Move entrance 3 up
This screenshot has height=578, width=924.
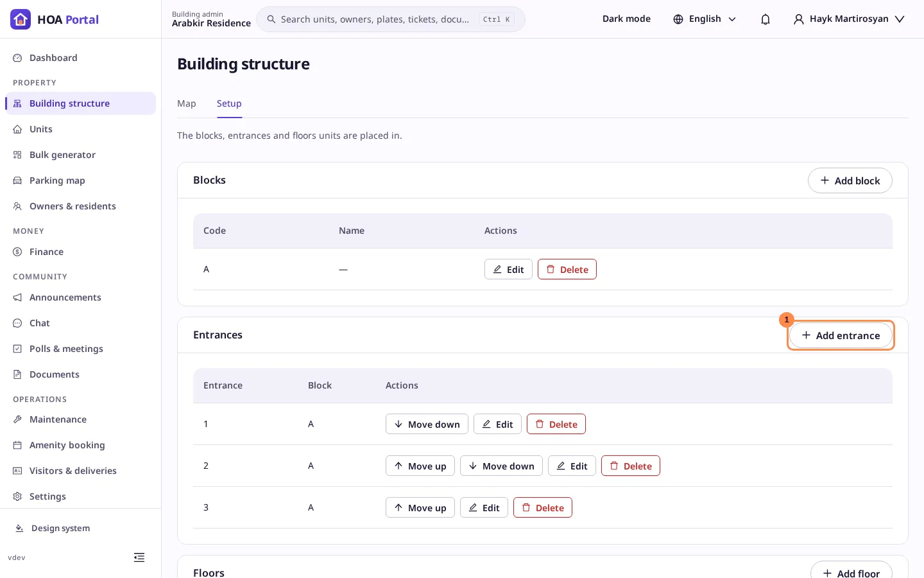point(420,507)
